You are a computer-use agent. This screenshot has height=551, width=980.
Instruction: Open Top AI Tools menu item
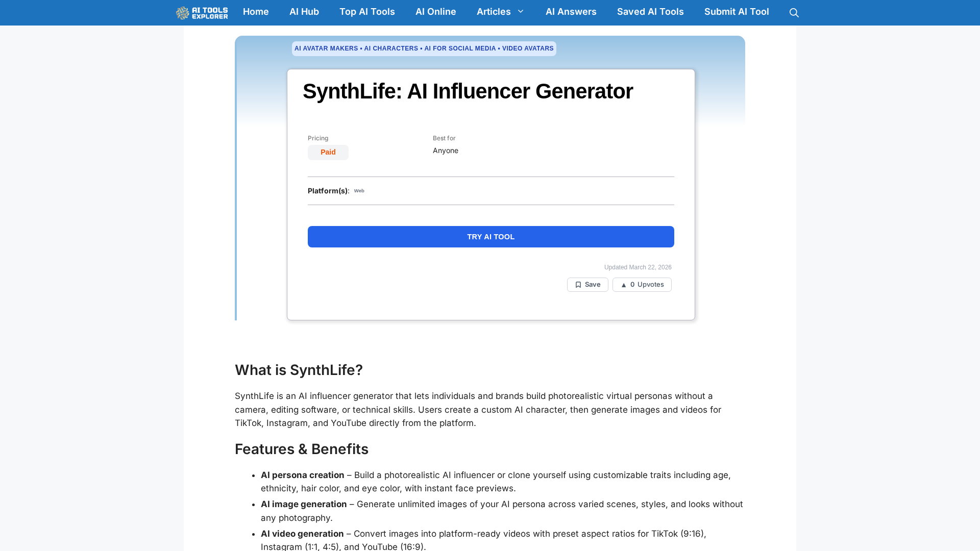(x=367, y=12)
